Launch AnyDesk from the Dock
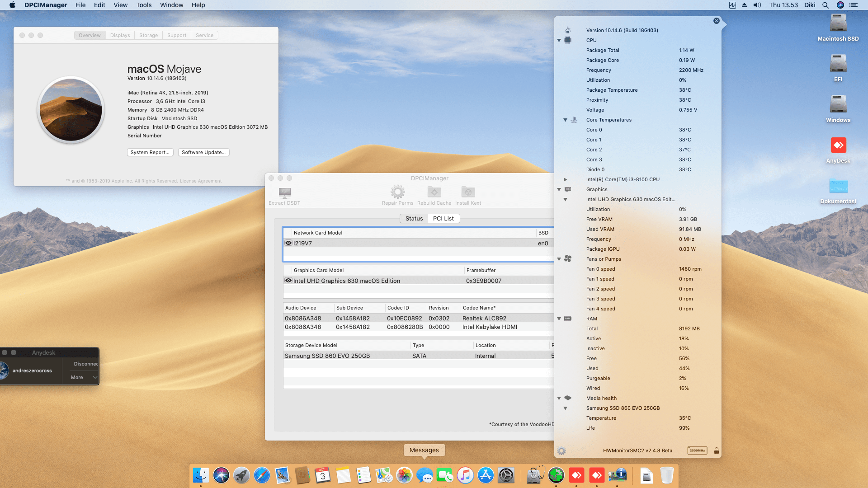 click(x=576, y=475)
